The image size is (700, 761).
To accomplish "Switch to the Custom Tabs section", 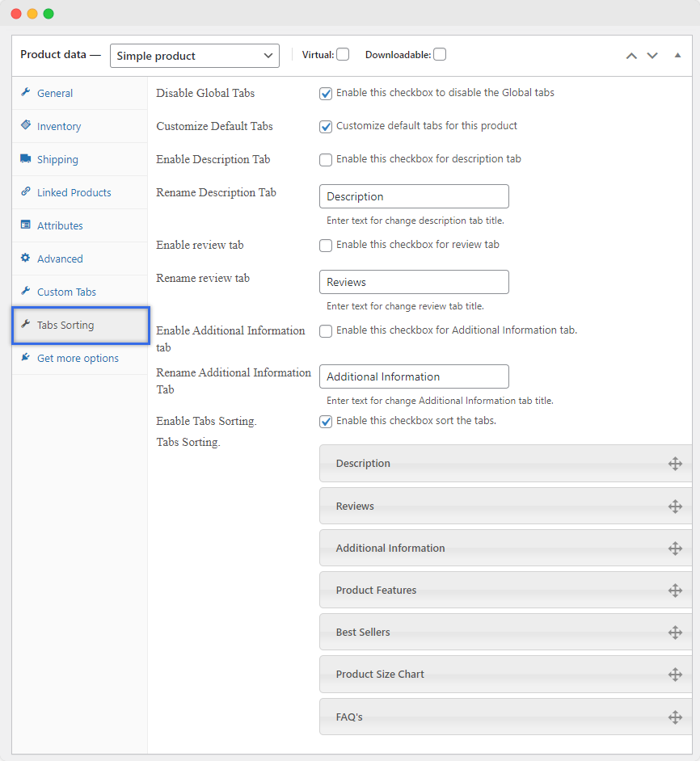I will [x=66, y=292].
